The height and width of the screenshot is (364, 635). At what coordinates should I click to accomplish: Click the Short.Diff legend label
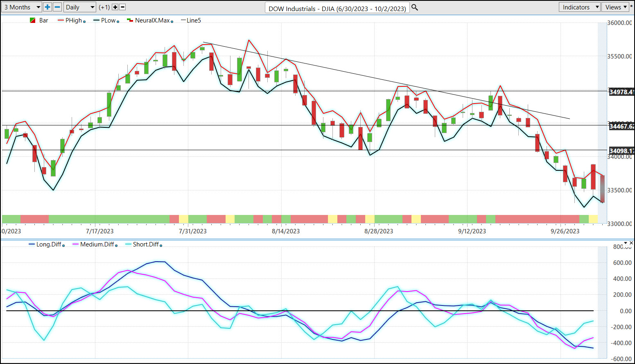[146, 244]
